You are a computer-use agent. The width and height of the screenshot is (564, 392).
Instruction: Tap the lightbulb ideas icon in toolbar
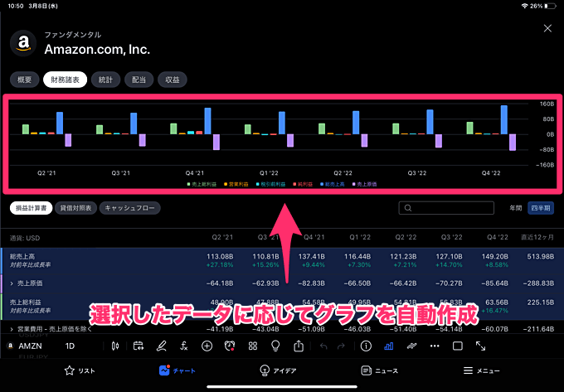(x=275, y=346)
